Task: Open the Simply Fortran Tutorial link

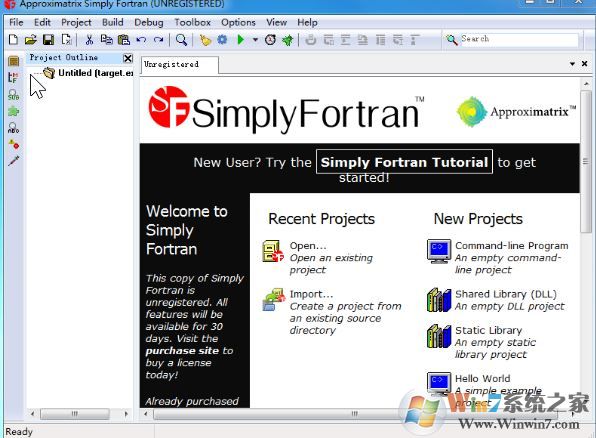Action: click(x=404, y=162)
